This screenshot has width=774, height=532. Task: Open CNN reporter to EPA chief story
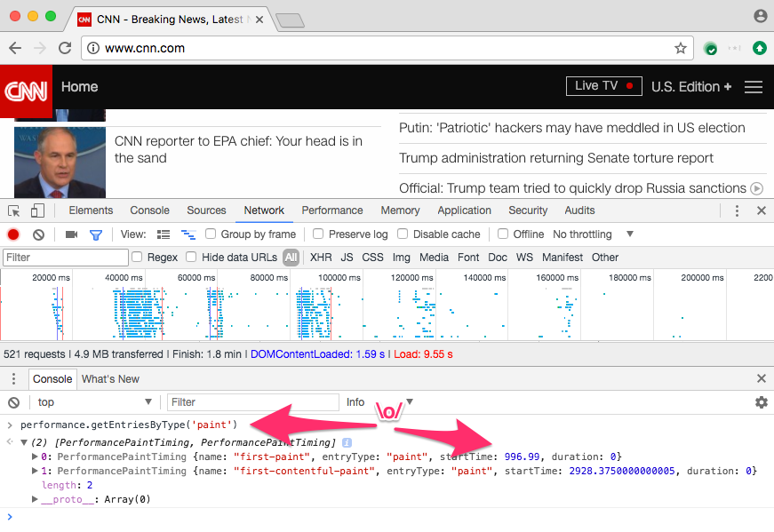click(x=238, y=149)
